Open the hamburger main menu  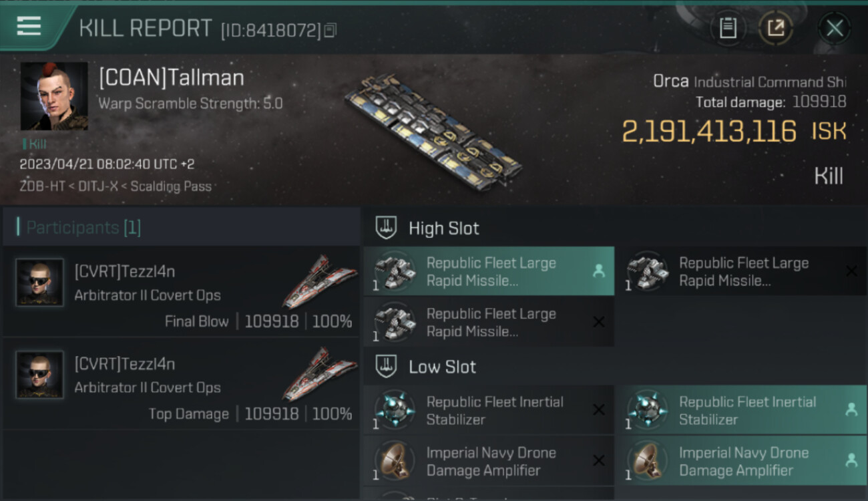click(x=29, y=26)
